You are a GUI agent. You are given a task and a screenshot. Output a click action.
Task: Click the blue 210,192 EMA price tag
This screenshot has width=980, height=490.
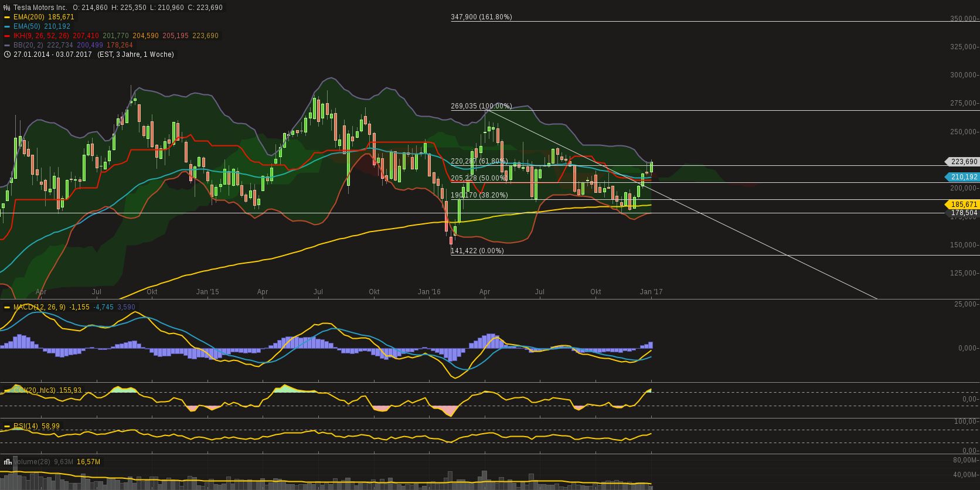(964, 177)
